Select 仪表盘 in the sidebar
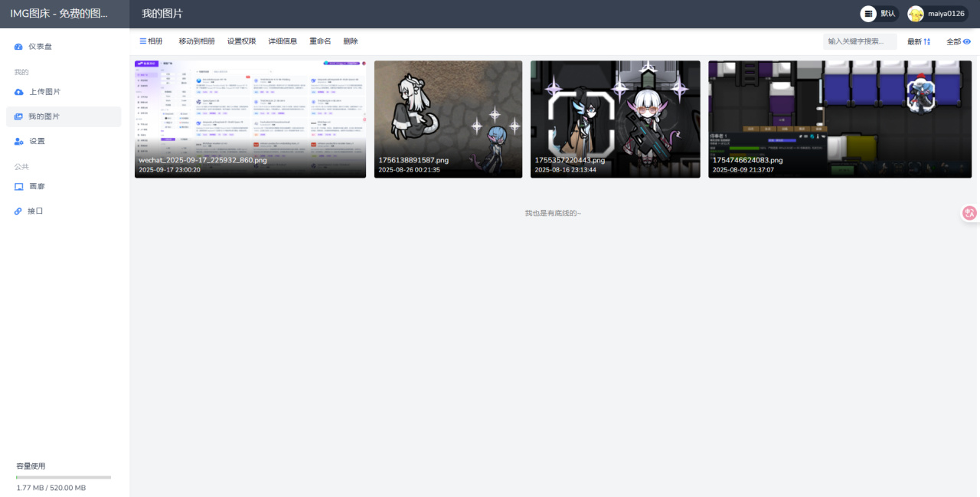 [64, 47]
